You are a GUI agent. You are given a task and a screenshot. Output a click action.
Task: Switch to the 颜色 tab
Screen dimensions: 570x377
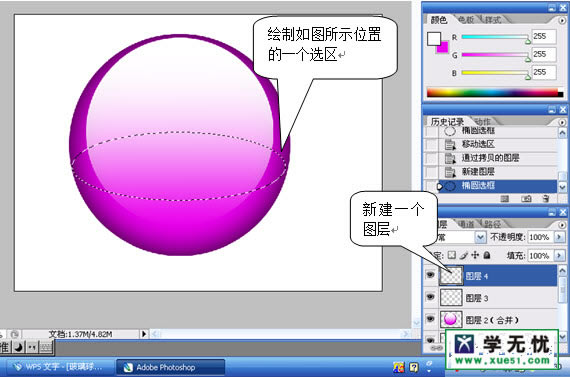tap(439, 20)
